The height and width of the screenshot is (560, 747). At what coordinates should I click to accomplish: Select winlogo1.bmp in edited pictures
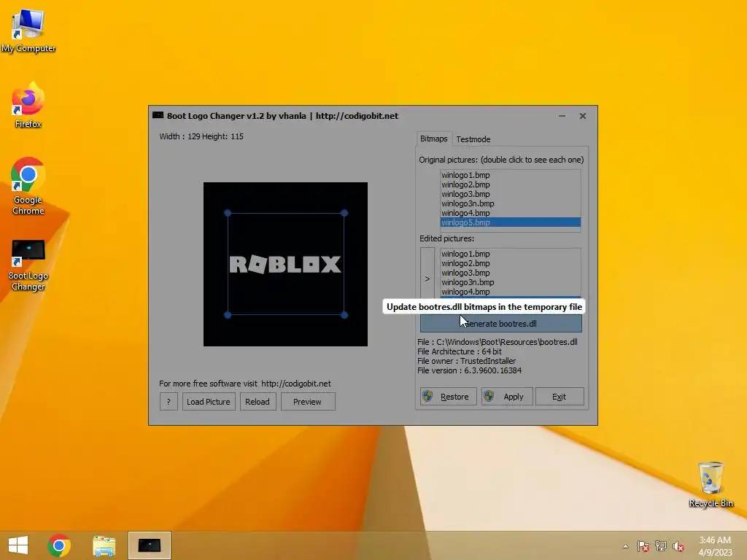coord(510,254)
